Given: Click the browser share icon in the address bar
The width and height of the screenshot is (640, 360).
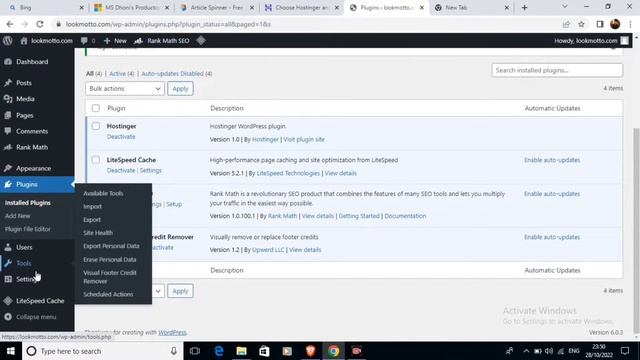Looking at the screenshot, I should point(566,24).
